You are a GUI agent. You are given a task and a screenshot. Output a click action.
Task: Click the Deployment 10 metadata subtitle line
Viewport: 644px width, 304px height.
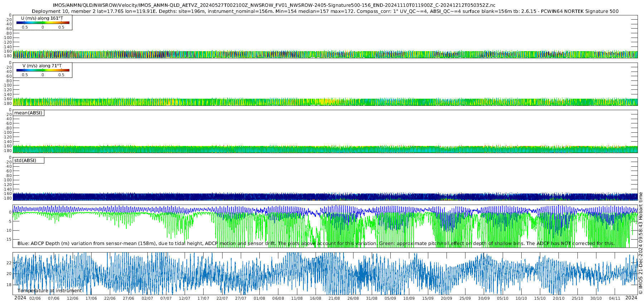325,11
